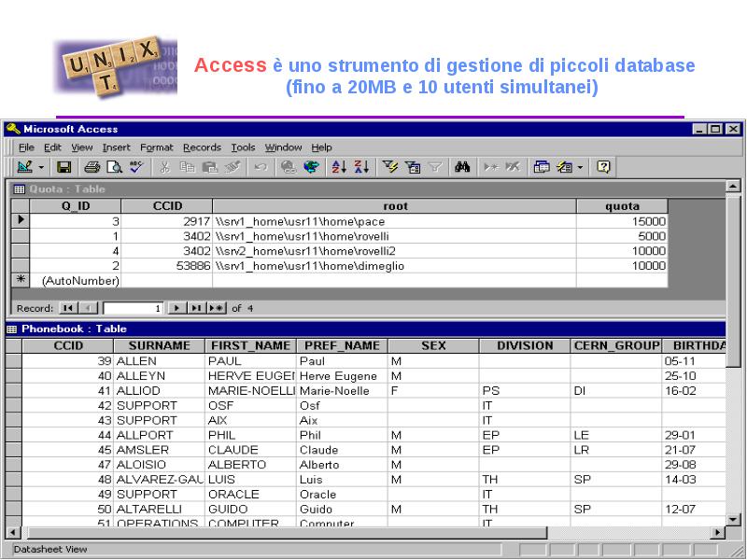Screen dimensions: 747x560
Task: Click the Save floppy disk icon
Action: 63,167
